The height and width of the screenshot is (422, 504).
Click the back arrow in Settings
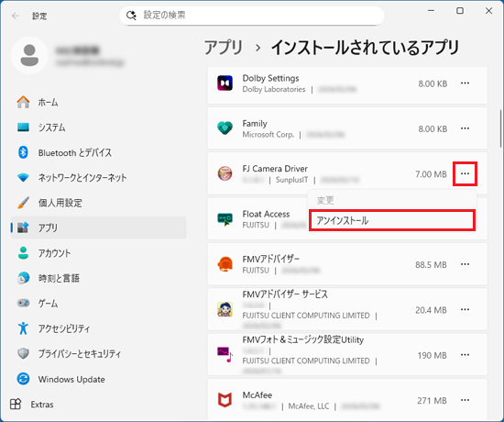point(15,16)
